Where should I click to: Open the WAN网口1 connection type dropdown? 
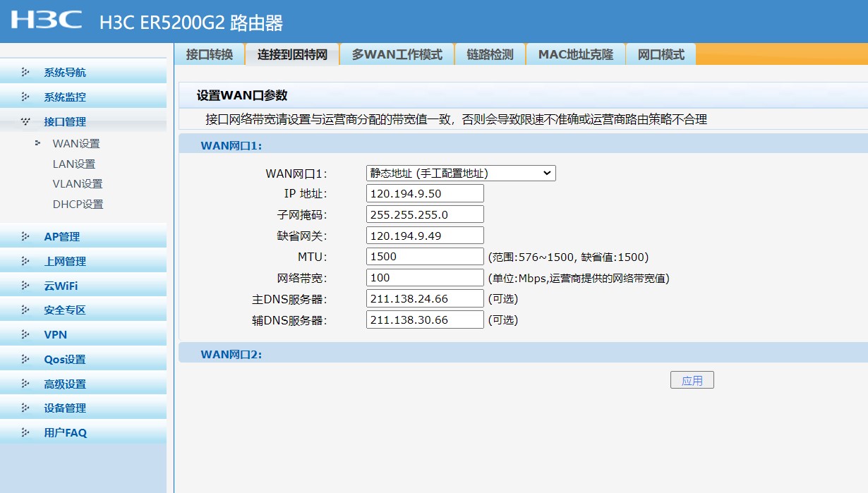click(461, 173)
